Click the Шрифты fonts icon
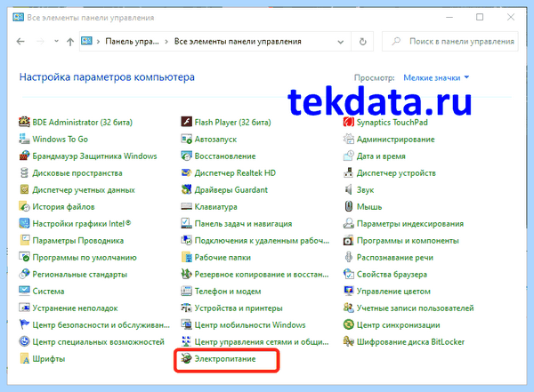 [24, 358]
